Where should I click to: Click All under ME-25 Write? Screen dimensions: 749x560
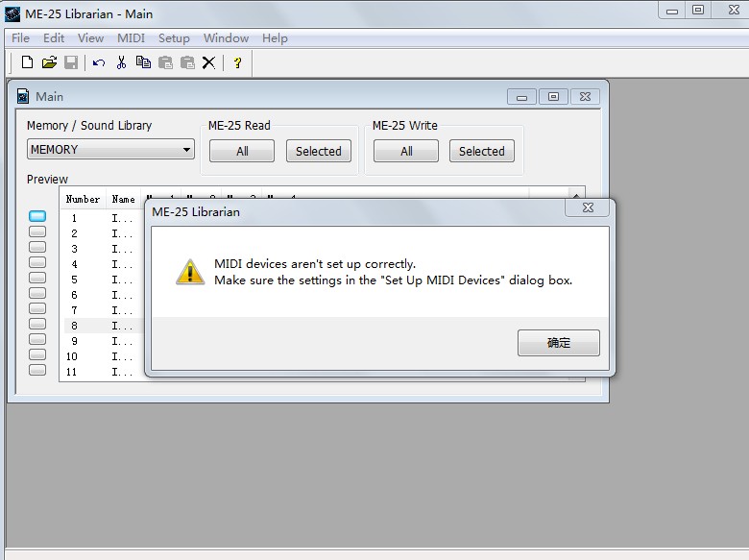coord(406,151)
